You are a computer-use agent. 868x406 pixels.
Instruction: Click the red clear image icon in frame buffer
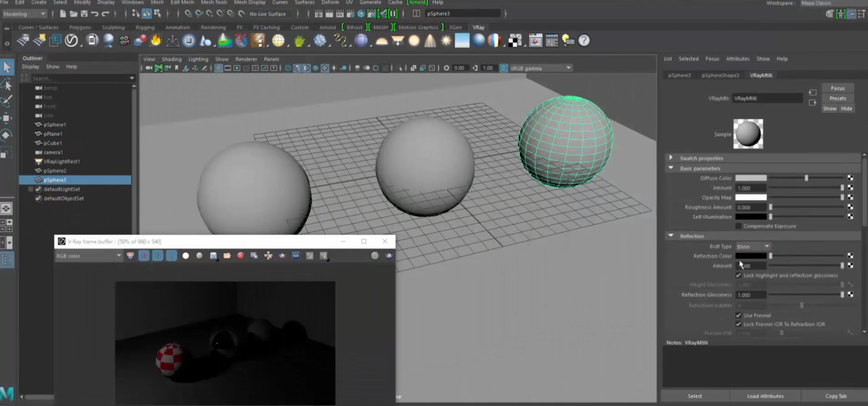pos(241,256)
